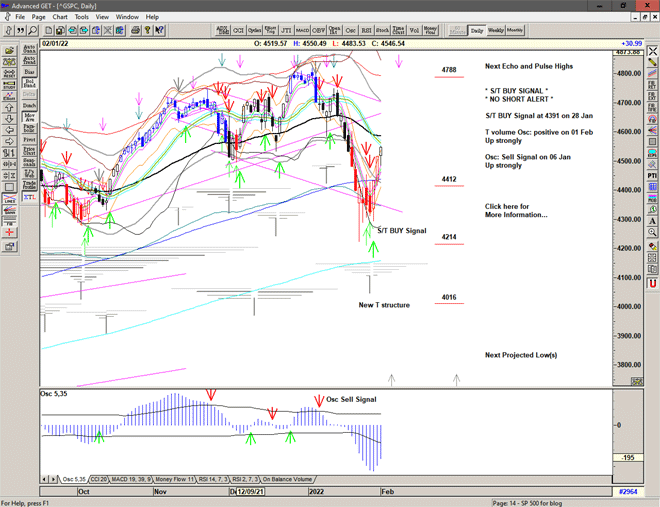The height and width of the screenshot is (507, 660).
Task: Select the Weekly timeframe button
Action: click(x=497, y=31)
